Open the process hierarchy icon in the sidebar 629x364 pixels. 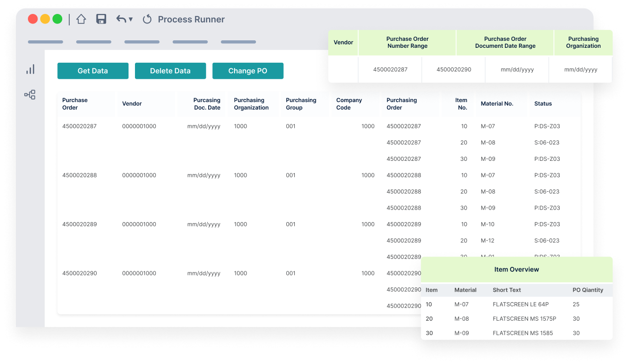point(30,94)
